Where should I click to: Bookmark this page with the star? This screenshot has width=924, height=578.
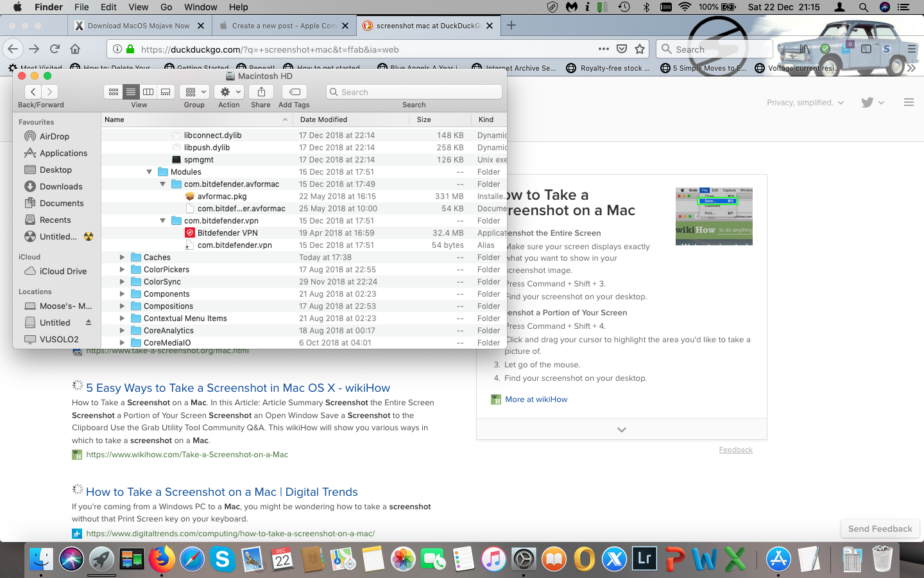[x=640, y=49]
